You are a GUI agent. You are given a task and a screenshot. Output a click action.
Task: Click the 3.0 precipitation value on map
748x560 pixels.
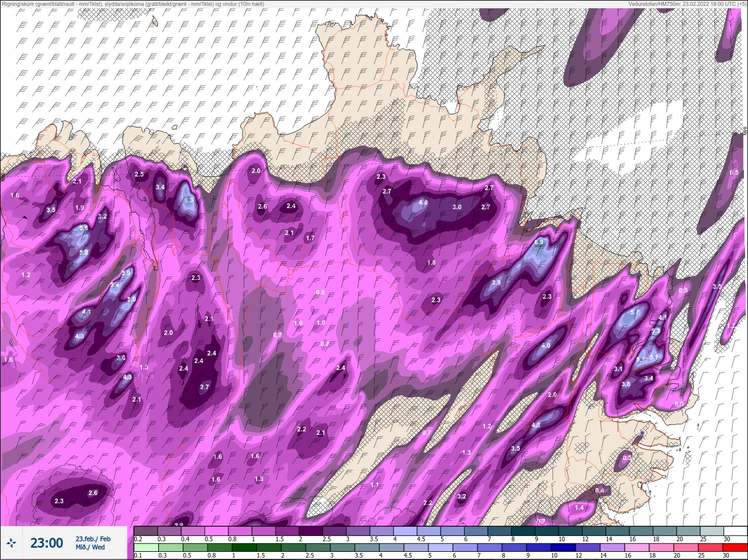[x=457, y=207]
